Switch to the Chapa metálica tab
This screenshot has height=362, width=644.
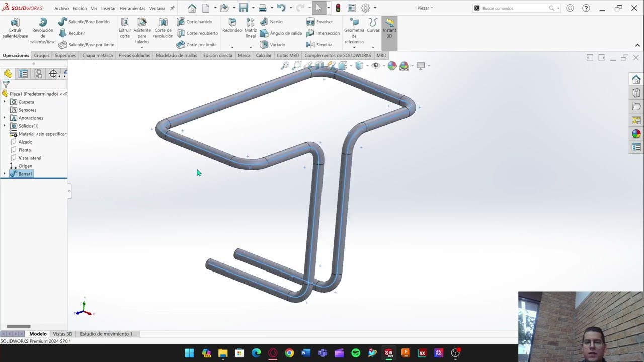pyautogui.click(x=98, y=55)
